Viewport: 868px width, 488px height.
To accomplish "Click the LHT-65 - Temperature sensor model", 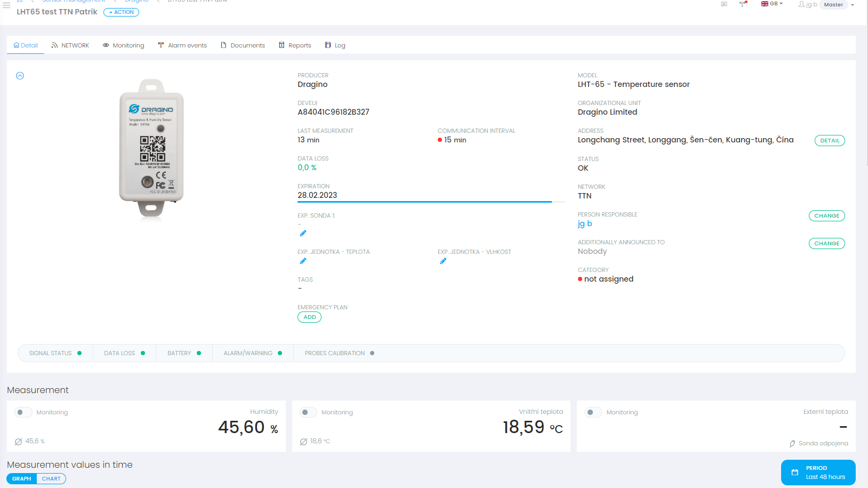I will (633, 84).
